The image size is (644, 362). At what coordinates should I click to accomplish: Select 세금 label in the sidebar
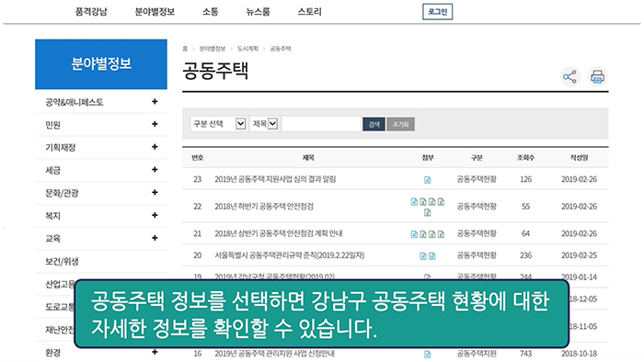(x=53, y=170)
